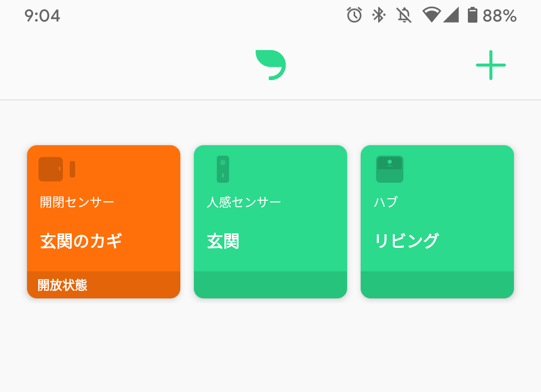Viewport: 541px width, 392px height.
Task: Tap the door sensor icon on orange card
Action: pos(57,169)
